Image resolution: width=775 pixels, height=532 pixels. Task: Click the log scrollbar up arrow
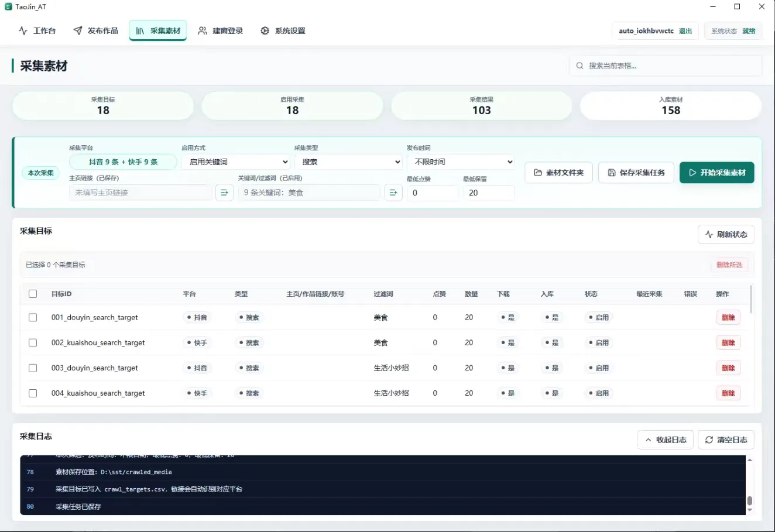(750, 460)
